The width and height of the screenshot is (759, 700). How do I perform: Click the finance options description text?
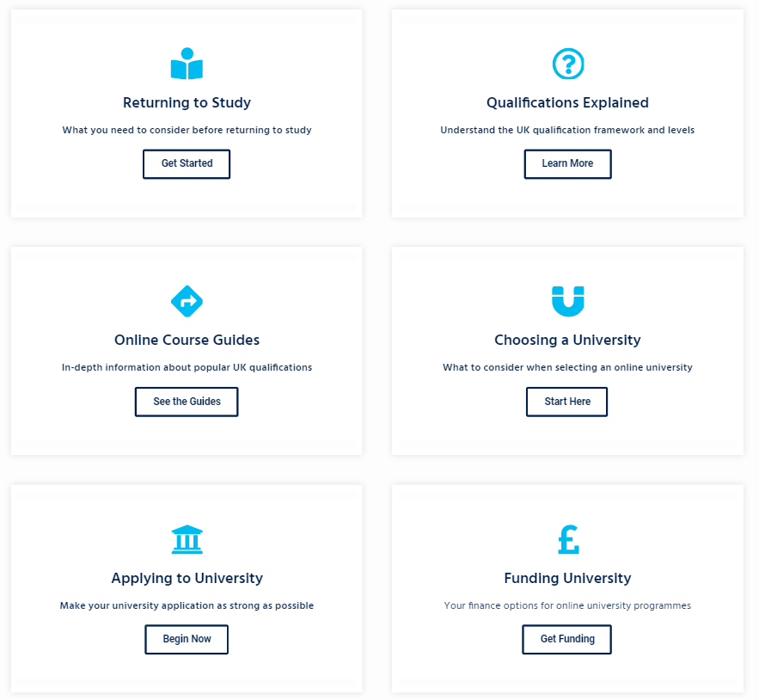point(567,605)
